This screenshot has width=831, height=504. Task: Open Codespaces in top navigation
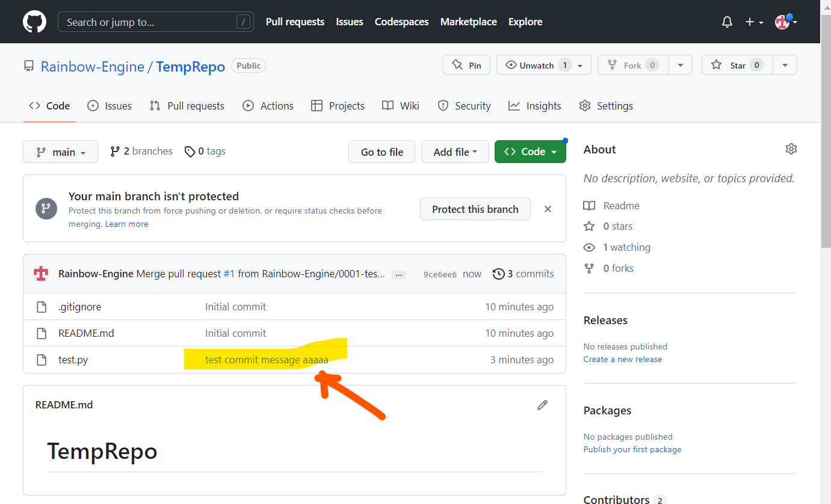pyautogui.click(x=401, y=22)
